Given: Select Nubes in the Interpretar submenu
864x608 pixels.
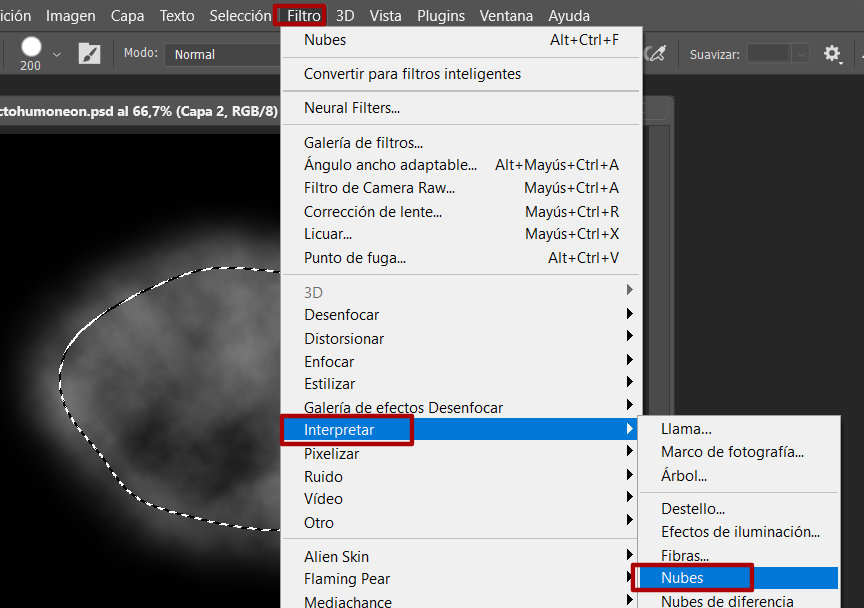Looking at the screenshot, I should pos(683,578).
